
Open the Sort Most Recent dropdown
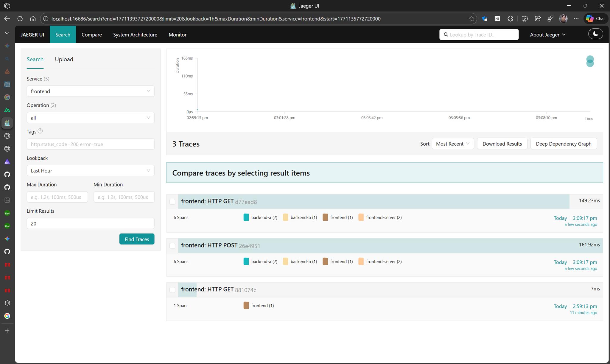[x=452, y=144]
